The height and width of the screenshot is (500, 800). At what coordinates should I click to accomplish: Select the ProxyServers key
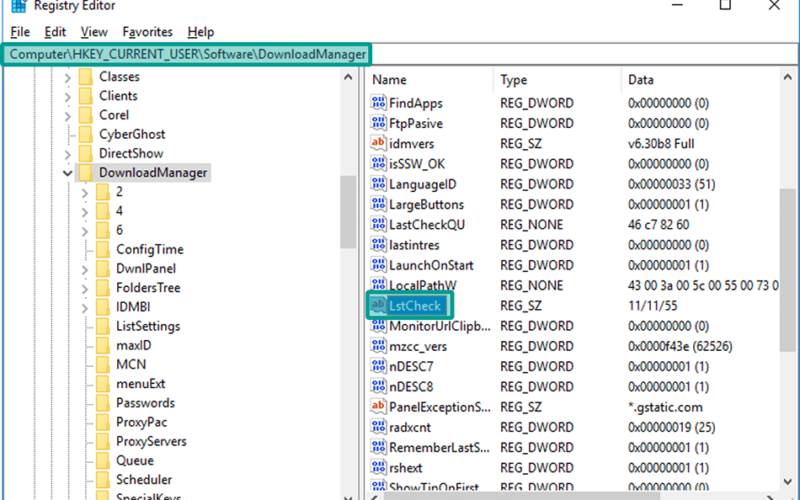(x=151, y=441)
